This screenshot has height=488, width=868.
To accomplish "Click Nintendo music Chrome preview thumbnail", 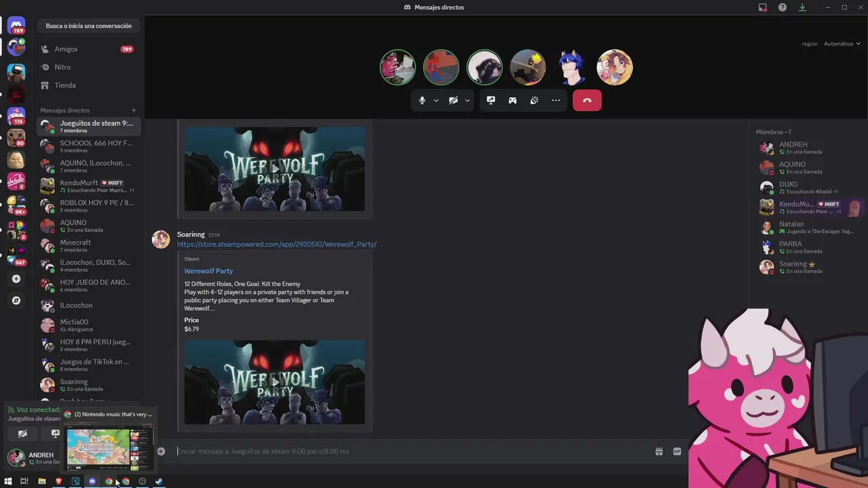I will [108, 447].
